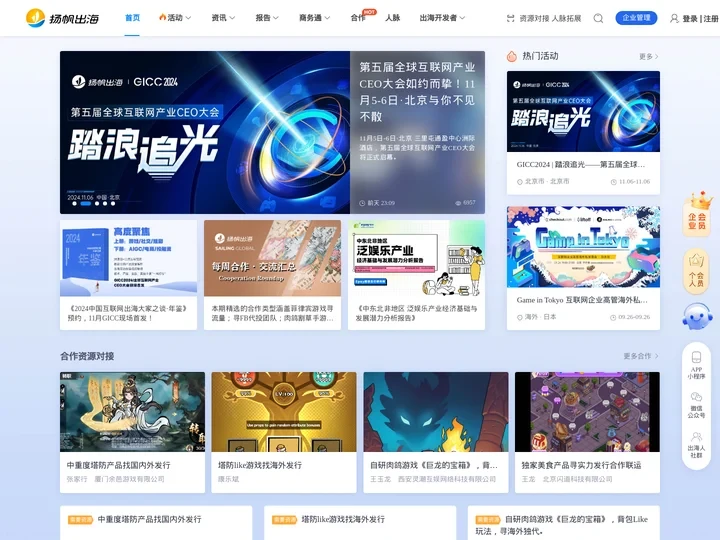Image resolution: width=720 pixels, height=540 pixels.
Task: Open 更多合作 in the 合作资源对接 section
Action: point(641,356)
